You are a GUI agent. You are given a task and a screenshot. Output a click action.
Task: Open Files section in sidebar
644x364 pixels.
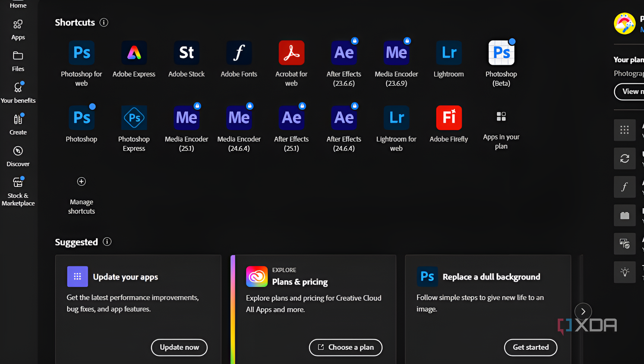(x=18, y=61)
